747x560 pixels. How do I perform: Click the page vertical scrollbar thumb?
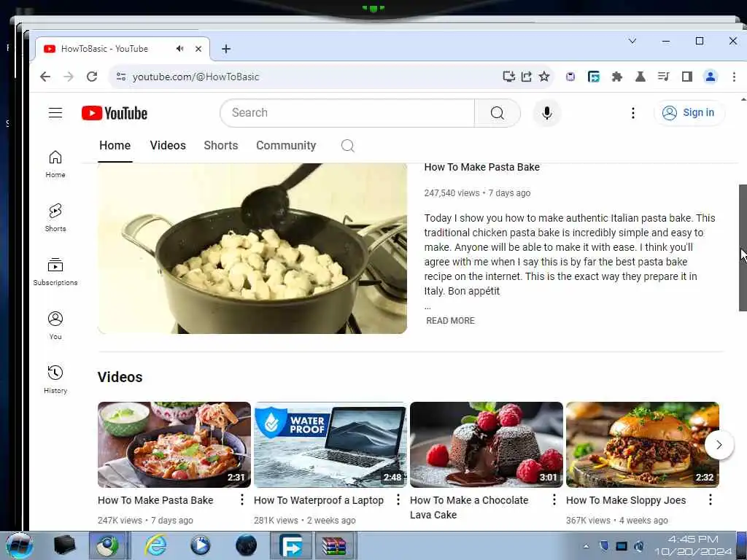tap(742, 248)
